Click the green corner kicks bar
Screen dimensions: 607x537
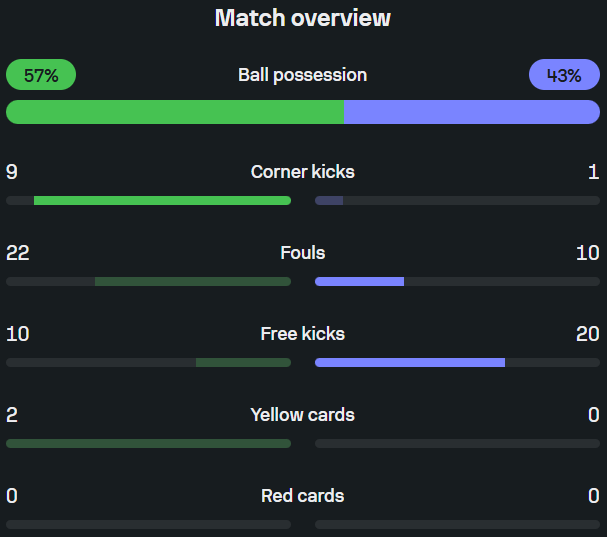click(162, 201)
